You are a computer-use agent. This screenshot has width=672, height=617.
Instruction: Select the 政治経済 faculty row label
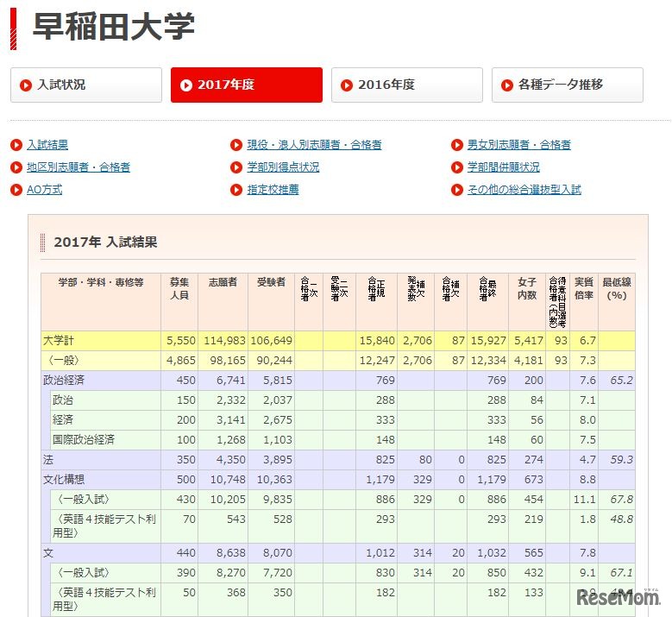[x=64, y=381]
